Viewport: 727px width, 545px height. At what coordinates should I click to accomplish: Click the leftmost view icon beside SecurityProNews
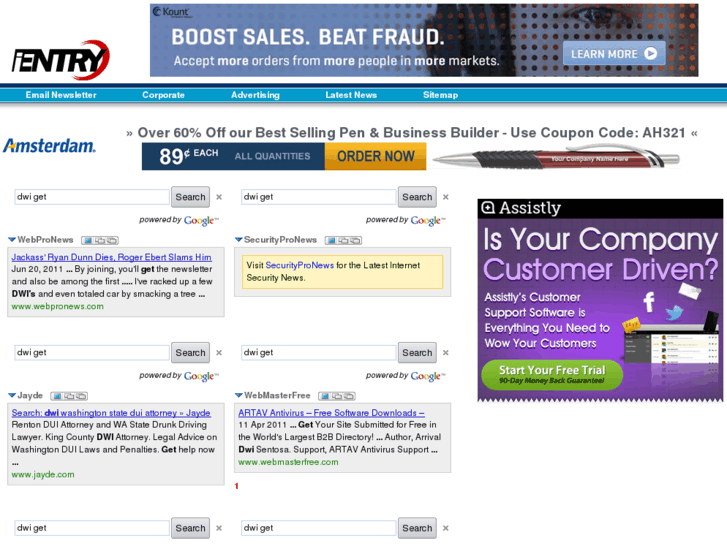pyautogui.click(x=332, y=240)
